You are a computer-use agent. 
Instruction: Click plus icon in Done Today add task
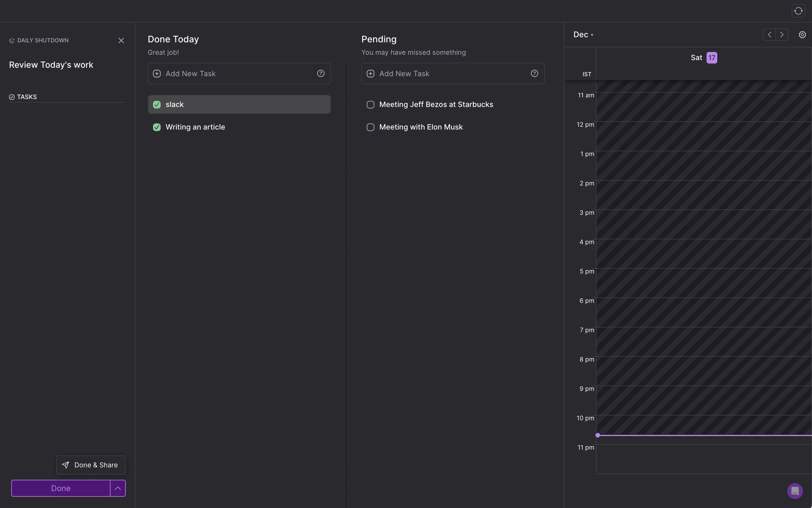(x=157, y=74)
